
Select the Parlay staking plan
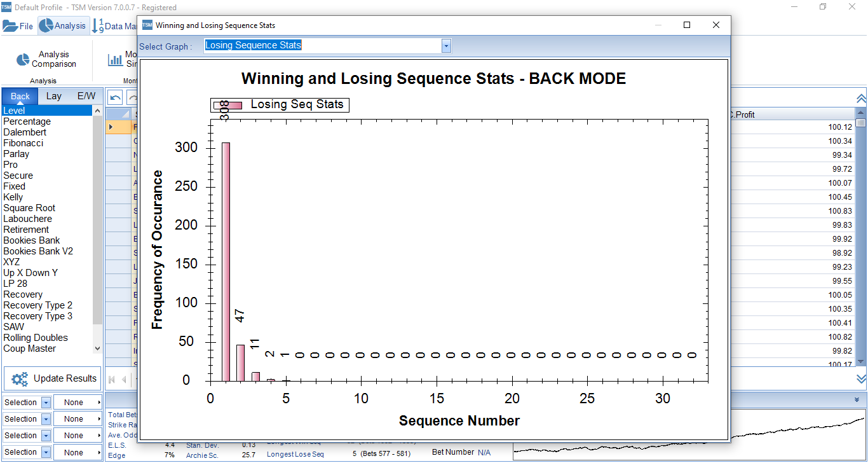[48, 154]
